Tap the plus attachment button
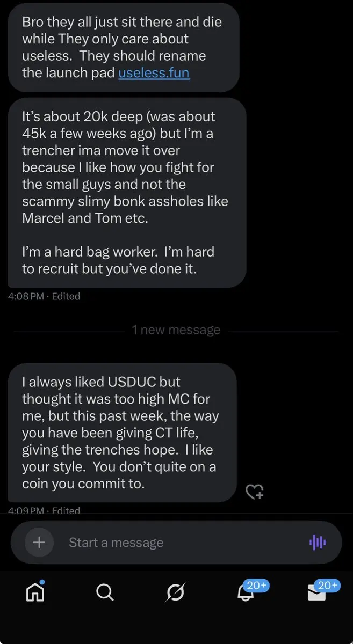Screen dimensions: 353x644 (39, 542)
